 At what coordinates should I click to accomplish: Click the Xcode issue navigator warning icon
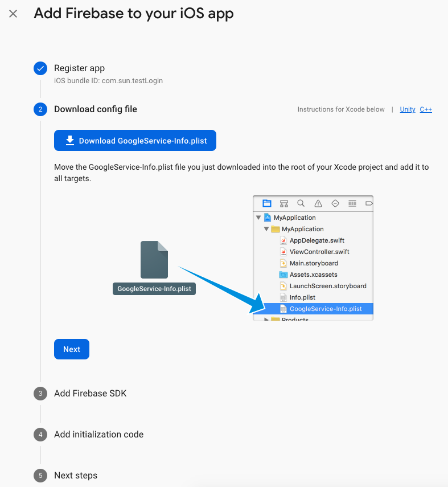coord(318,203)
